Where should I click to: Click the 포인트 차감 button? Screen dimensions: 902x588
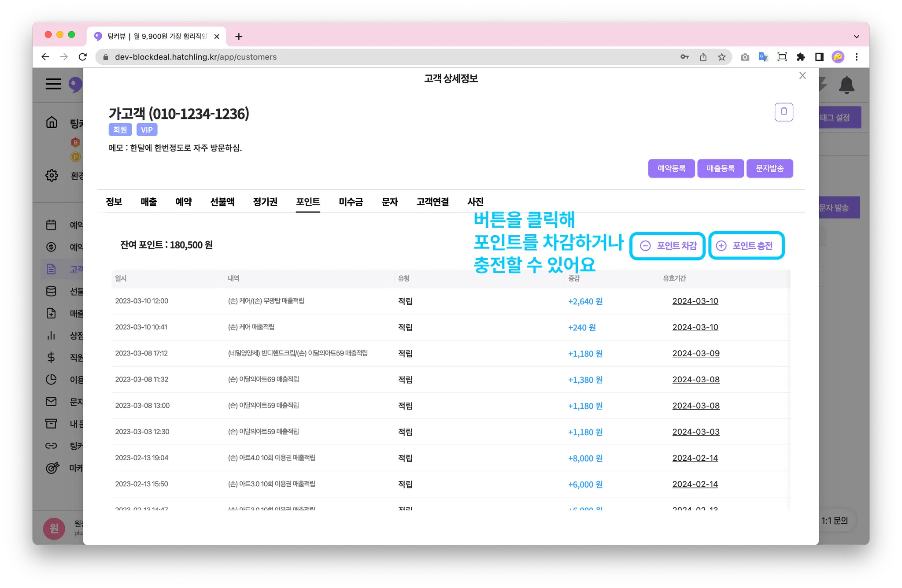tap(668, 246)
